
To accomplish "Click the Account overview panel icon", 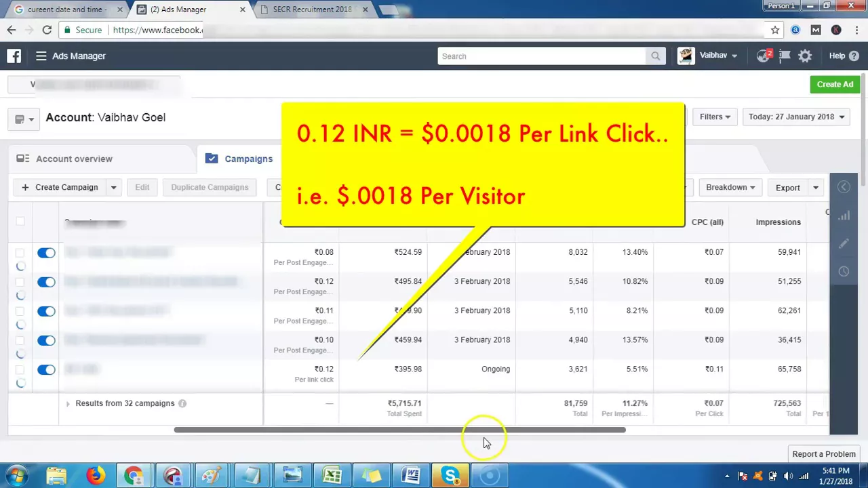I will tap(23, 159).
